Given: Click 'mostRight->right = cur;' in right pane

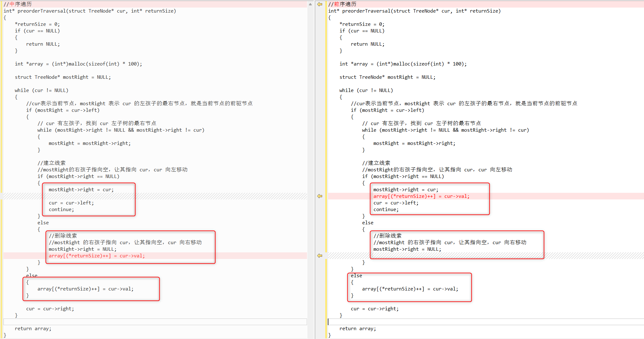Looking at the screenshot, I should [406, 190].
